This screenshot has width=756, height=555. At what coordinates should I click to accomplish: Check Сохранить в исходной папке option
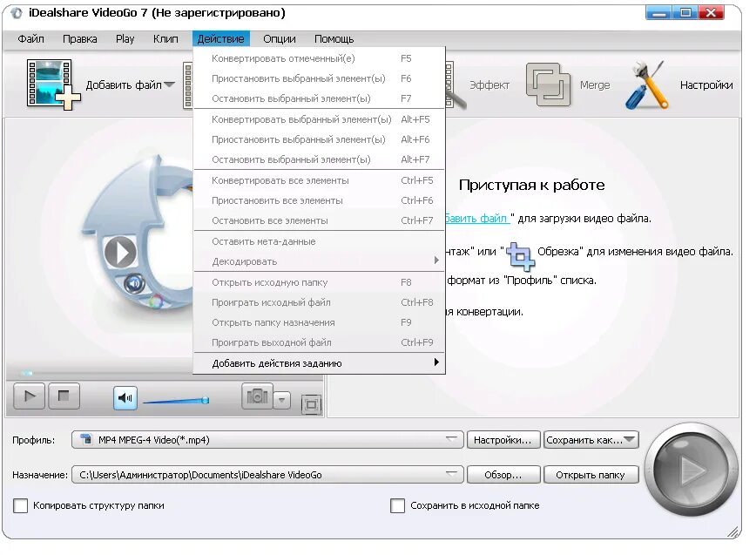[x=397, y=505]
